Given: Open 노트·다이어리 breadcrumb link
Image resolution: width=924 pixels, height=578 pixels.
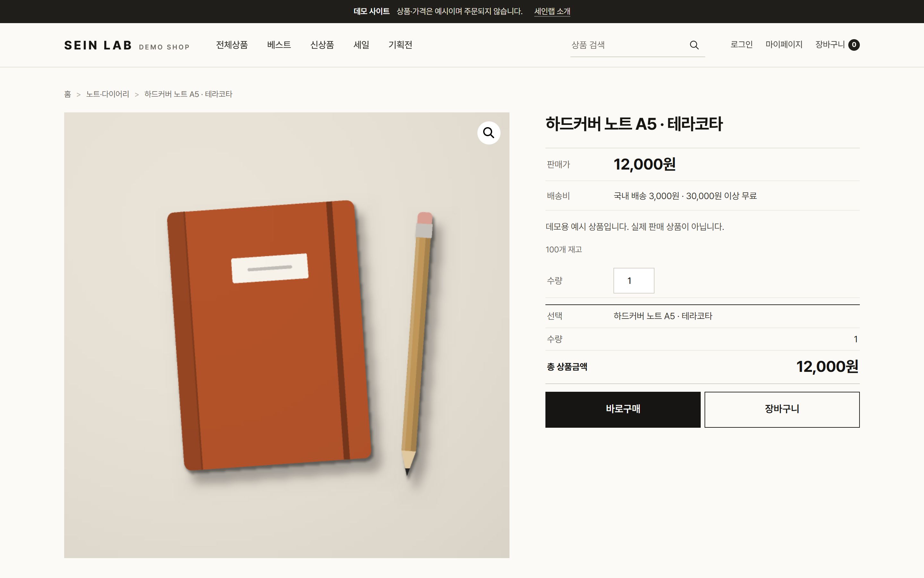Looking at the screenshot, I should tap(108, 94).
